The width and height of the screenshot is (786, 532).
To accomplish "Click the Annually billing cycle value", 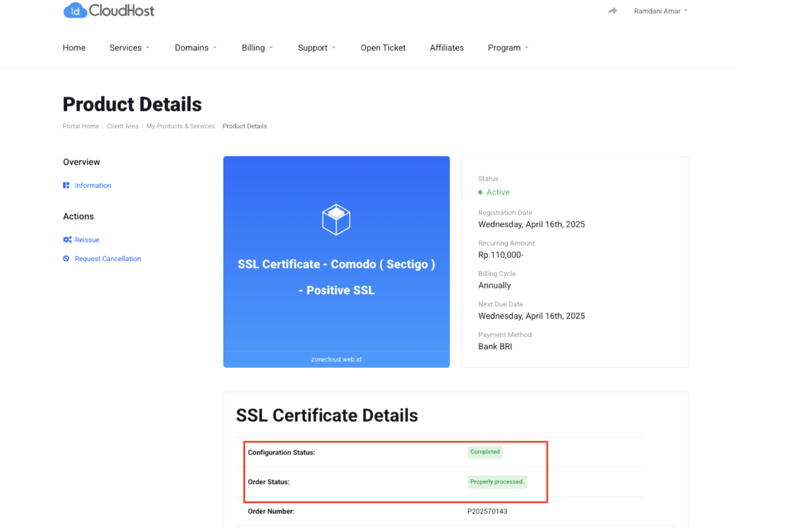I will [x=494, y=285].
